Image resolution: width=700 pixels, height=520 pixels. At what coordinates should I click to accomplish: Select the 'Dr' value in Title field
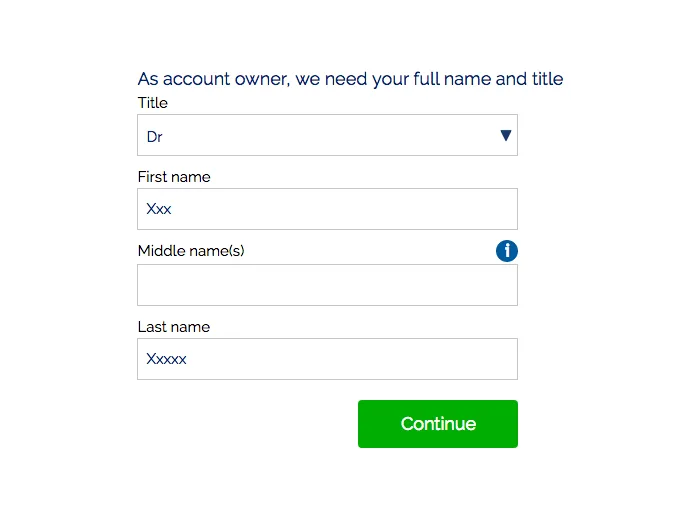point(155,137)
